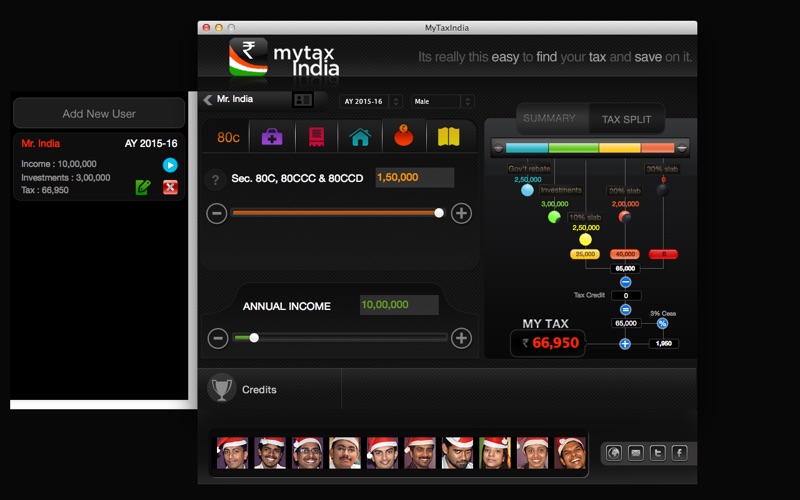Click the blue percent cess circle

(x=662, y=323)
